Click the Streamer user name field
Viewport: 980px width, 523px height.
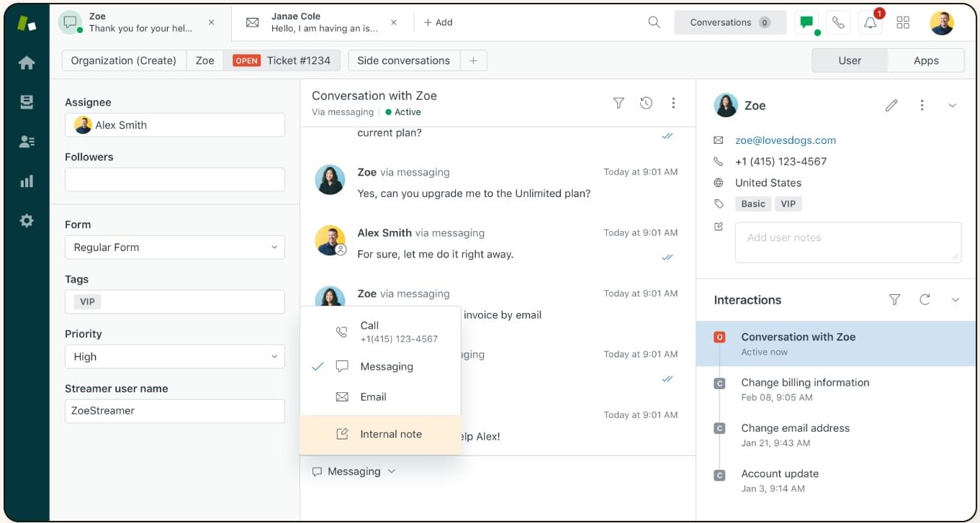tap(175, 411)
